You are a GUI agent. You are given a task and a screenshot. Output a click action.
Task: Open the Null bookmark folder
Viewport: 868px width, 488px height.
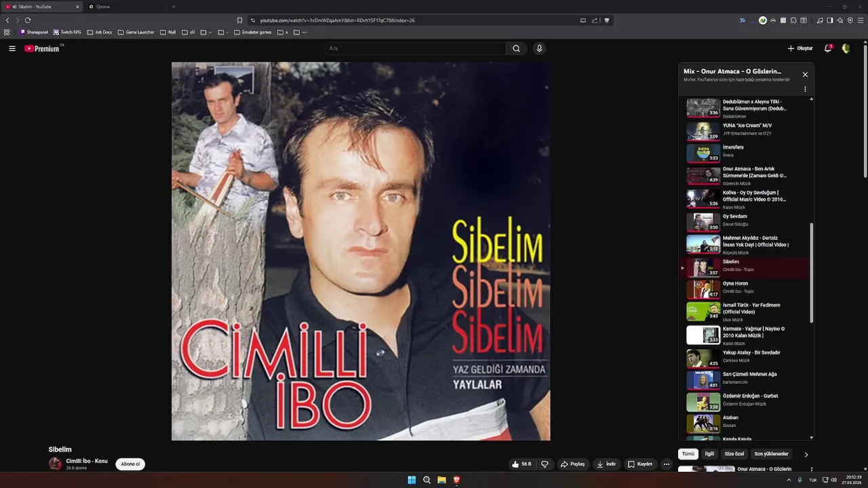(x=168, y=32)
